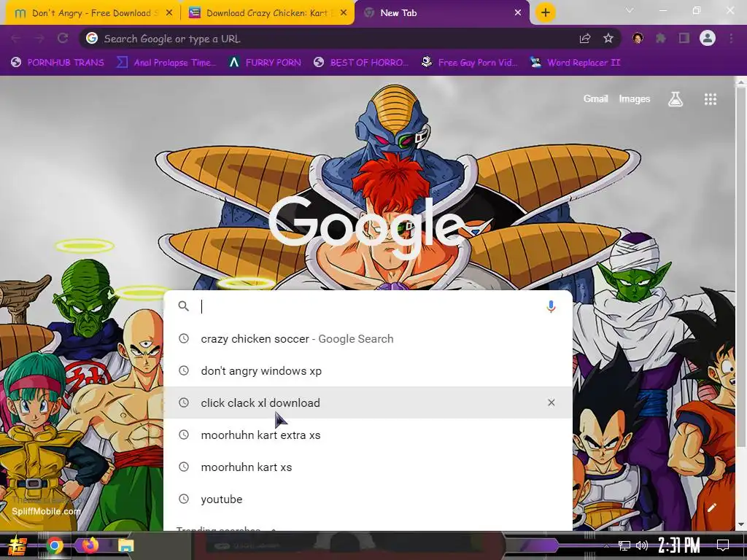747x560 pixels.
Task: Select the suggestion youtube
Action: (368, 499)
